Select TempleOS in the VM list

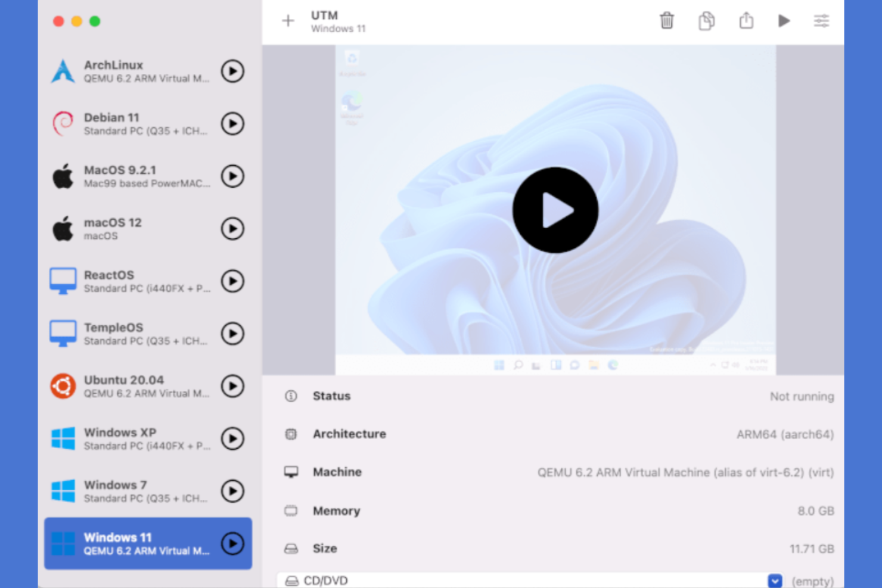point(148,333)
